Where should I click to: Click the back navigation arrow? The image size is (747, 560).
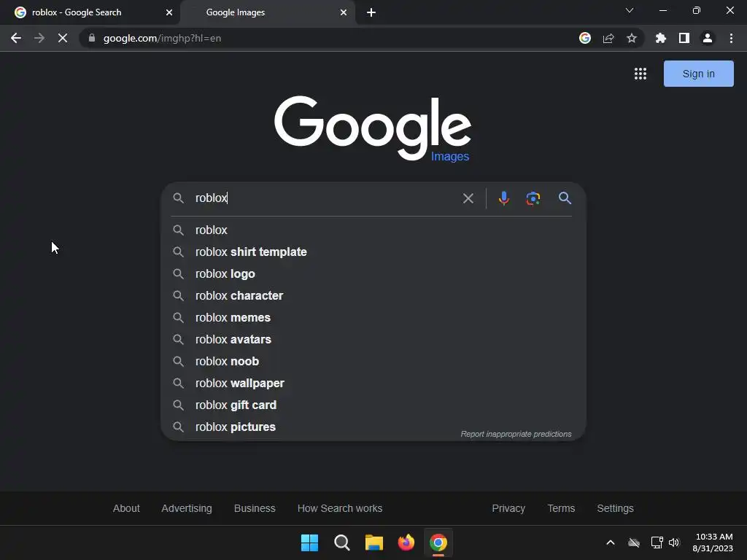point(16,38)
